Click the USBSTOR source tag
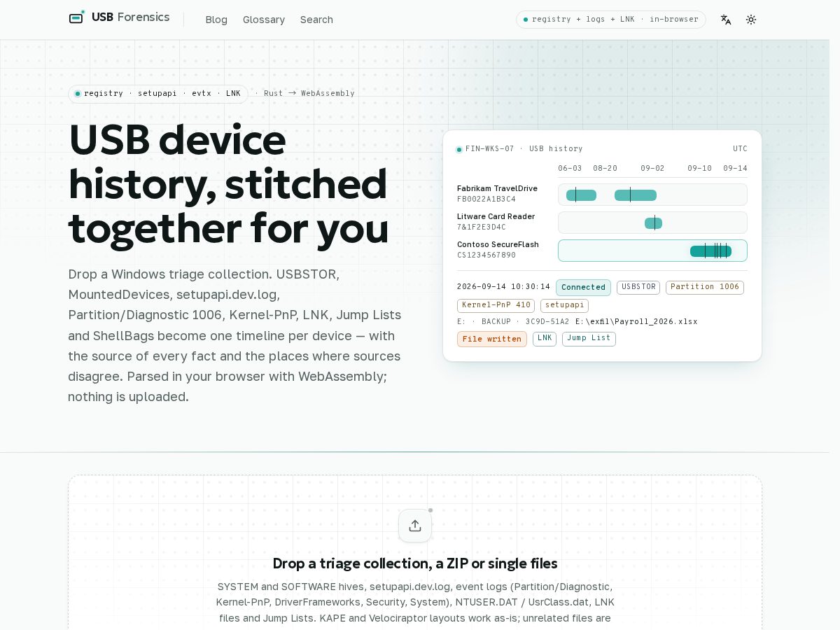This screenshot has width=840, height=630. coord(638,287)
